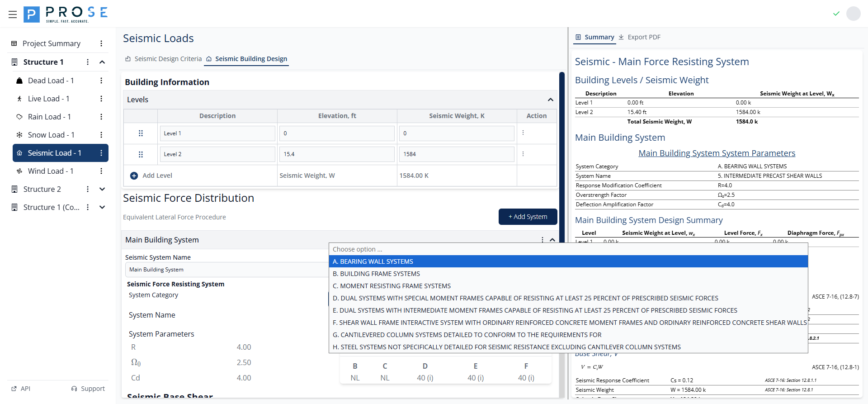Pick G. CANTILEVERED COLUMN SYSTEMS option
Viewport: 868px width, 404px height.
pyautogui.click(x=467, y=335)
